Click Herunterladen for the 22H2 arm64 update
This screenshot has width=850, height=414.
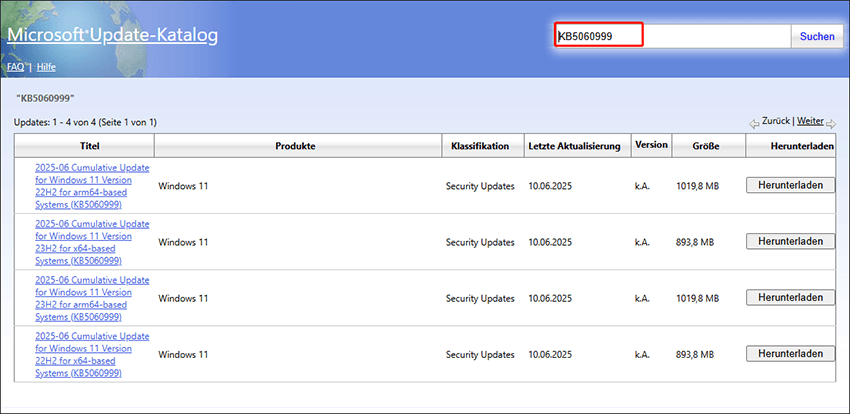point(790,185)
